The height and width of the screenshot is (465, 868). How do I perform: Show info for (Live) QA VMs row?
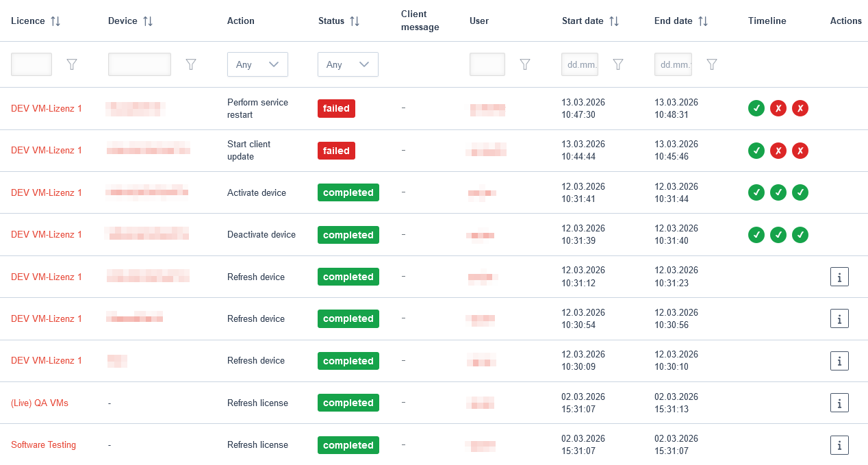tap(839, 403)
